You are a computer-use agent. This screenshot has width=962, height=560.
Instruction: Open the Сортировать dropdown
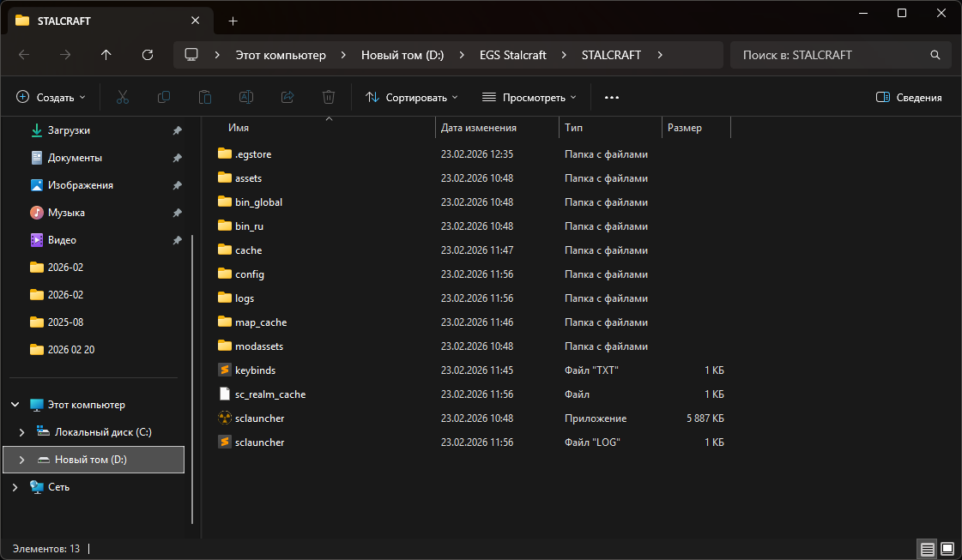(412, 98)
